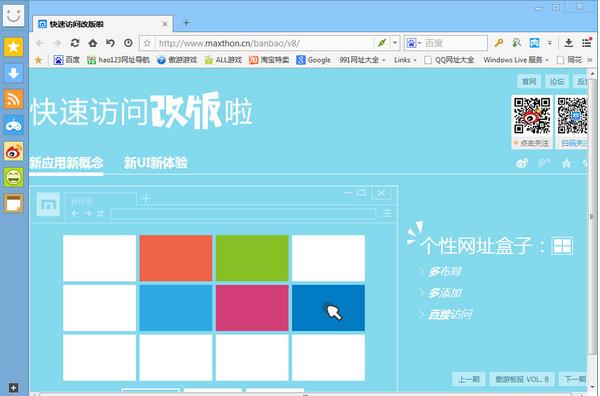The width and height of the screenshot is (600, 396).
Task: Open the notes (SkyNote) sidebar icon
Action: point(13,203)
